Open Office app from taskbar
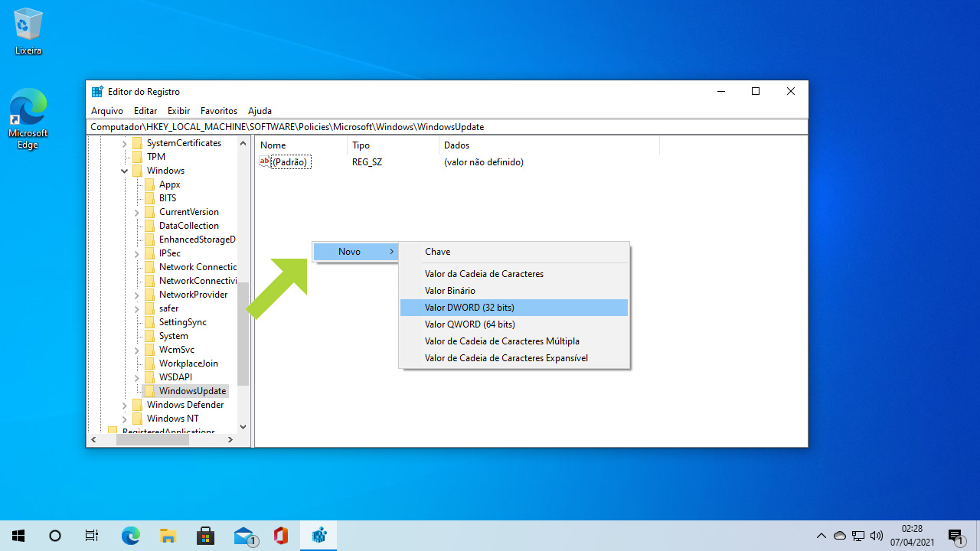Viewport: 980px width, 551px height. (280, 536)
